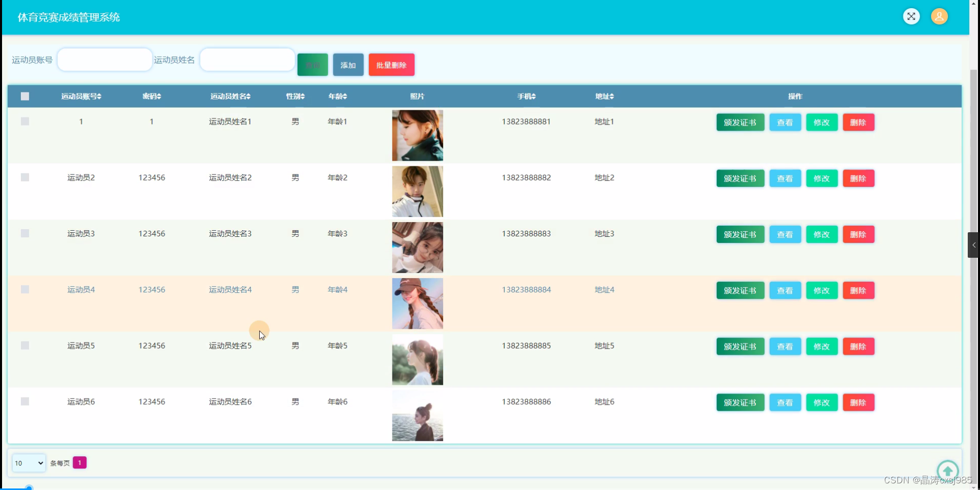Viewport: 980px width, 490px height.
Task: Click 颁发证书 for 运动员姓名1
Action: click(740, 122)
